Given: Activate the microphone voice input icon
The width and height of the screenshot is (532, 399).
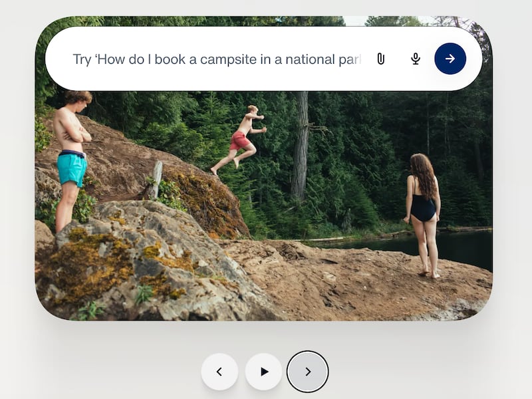Looking at the screenshot, I should (415, 59).
